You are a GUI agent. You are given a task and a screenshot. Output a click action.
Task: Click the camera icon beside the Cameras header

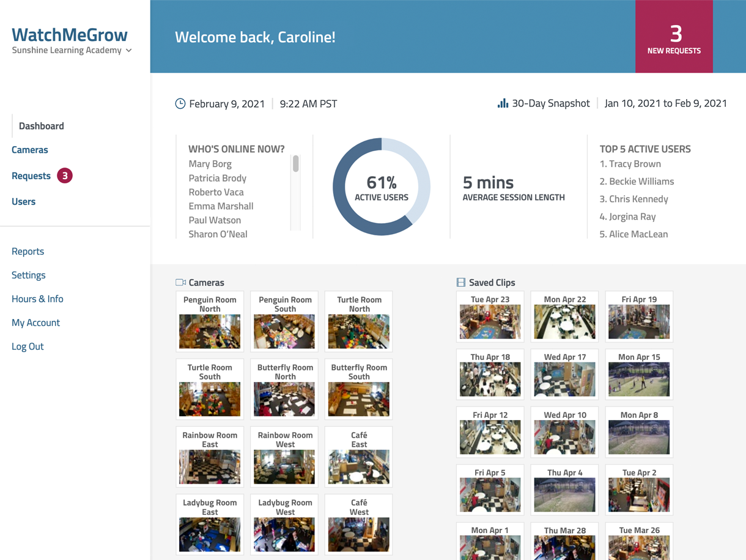[x=180, y=282]
